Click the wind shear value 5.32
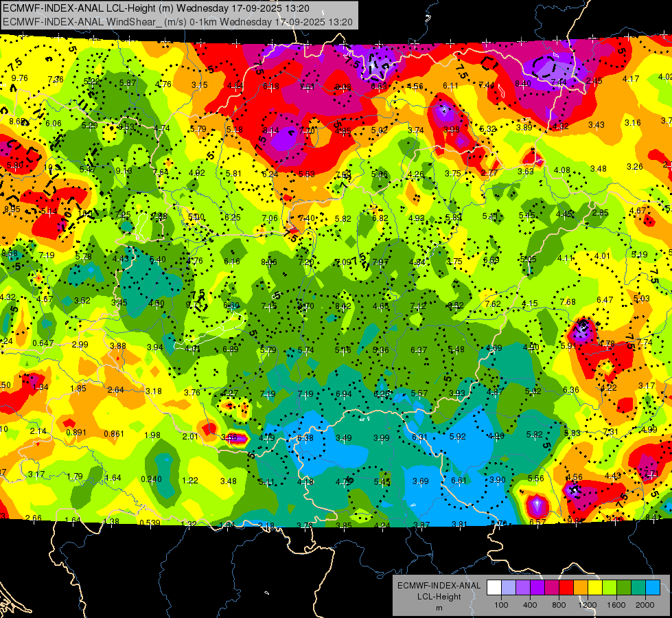This screenshot has width=672, height=618. tap(488, 128)
